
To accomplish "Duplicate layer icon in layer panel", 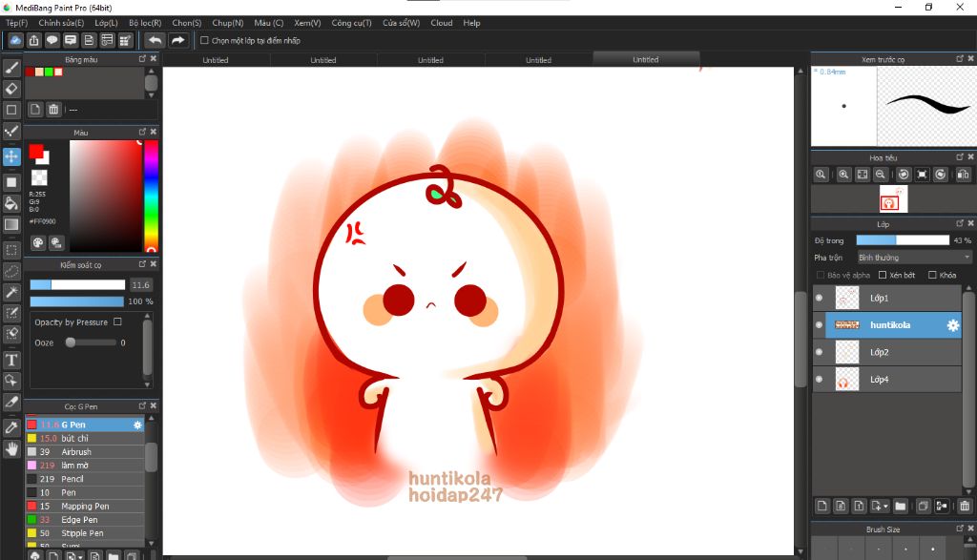I will click(924, 506).
